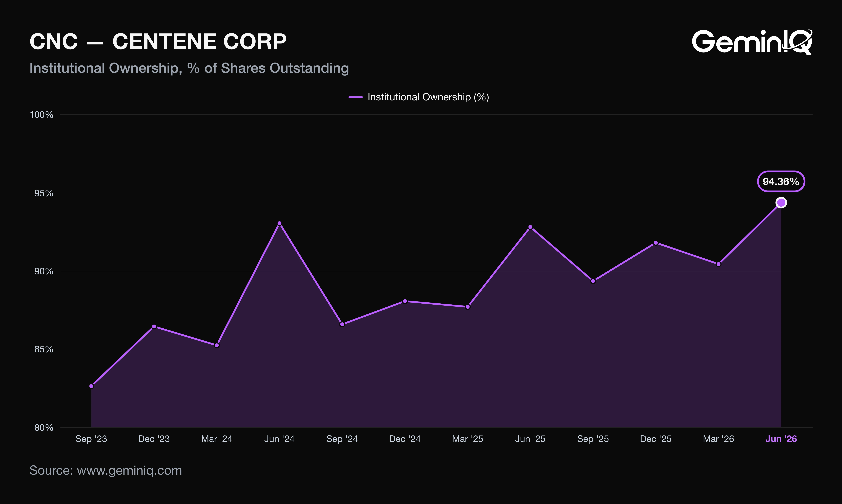Toggle the Institutional Ownership (%) legend entry
842x504 pixels.
[x=419, y=97]
